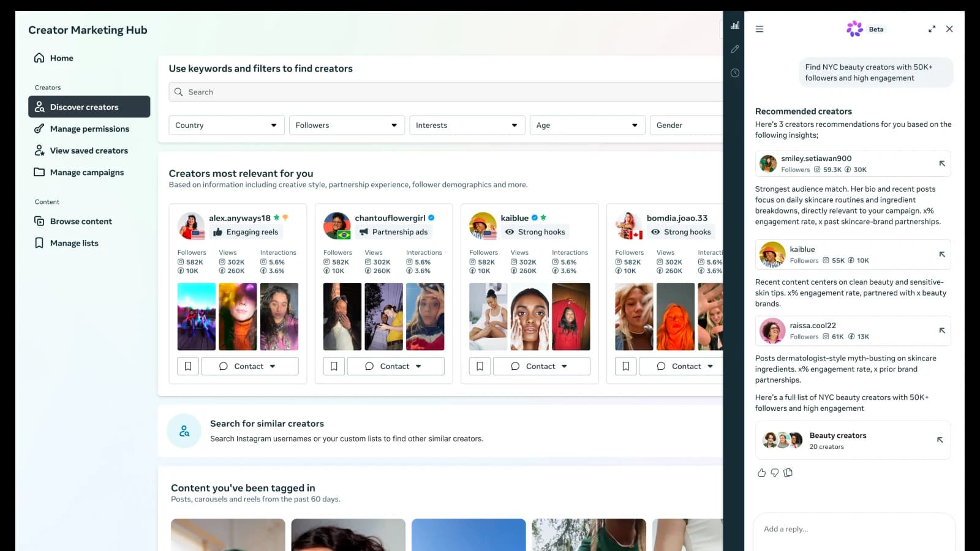
Task: Click the thumbs up feedback icon
Action: point(761,473)
